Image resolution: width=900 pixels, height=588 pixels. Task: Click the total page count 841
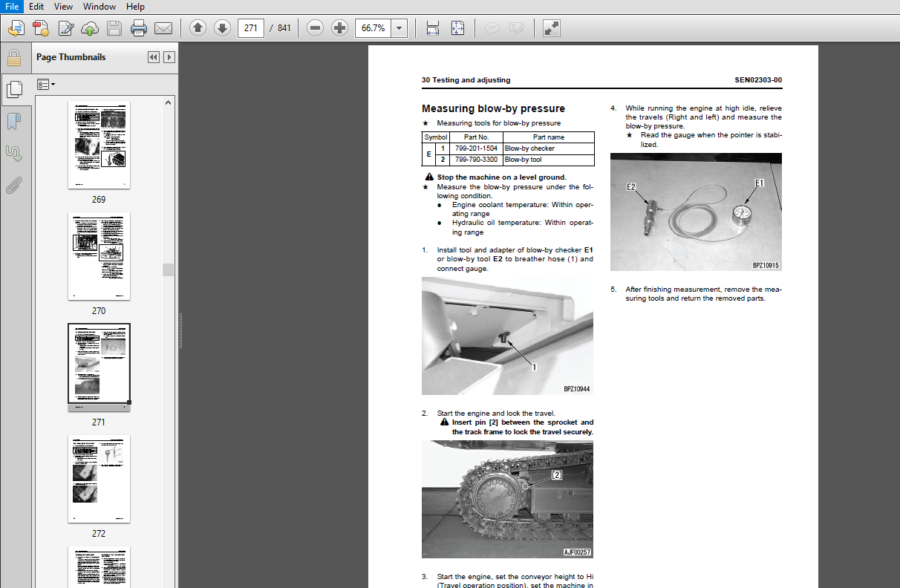point(284,28)
